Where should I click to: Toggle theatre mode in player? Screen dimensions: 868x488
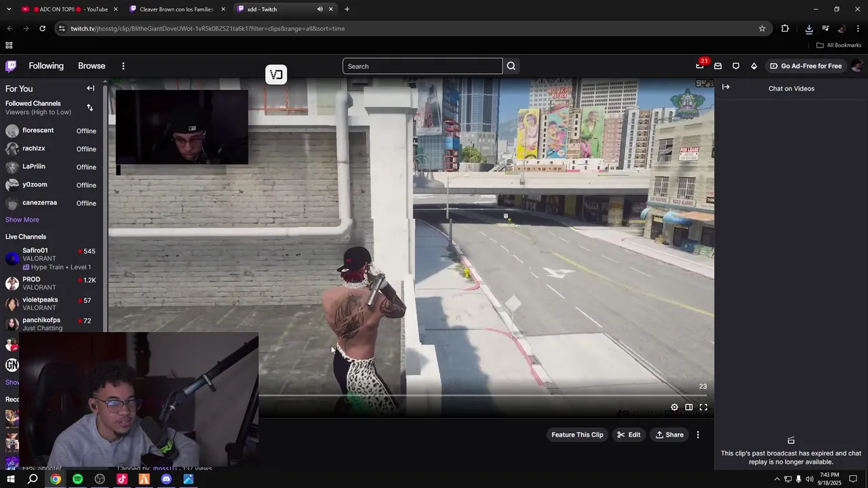(x=688, y=407)
